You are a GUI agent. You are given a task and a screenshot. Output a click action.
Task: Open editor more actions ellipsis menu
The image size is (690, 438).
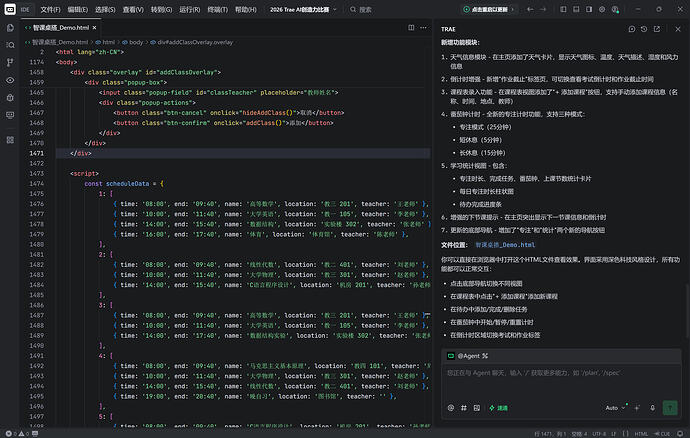pyautogui.click(x=423, y=28)
